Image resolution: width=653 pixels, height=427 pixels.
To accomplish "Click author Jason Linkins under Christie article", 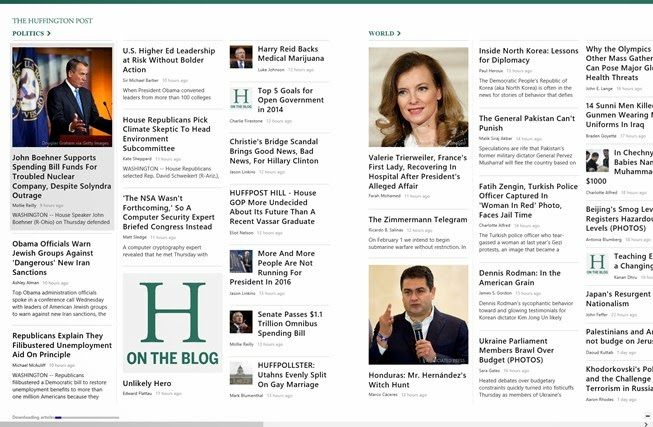I will 242,172.
